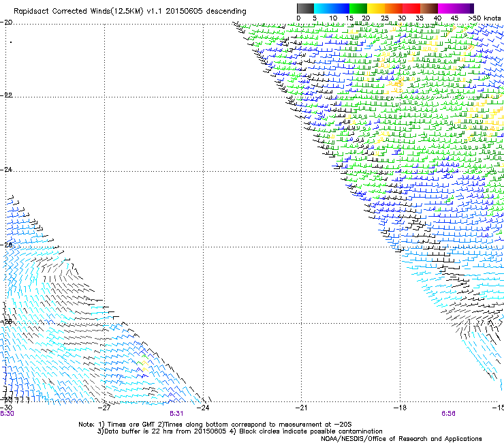Click the purple '8:30' pass time label

(x=7, y=414)
